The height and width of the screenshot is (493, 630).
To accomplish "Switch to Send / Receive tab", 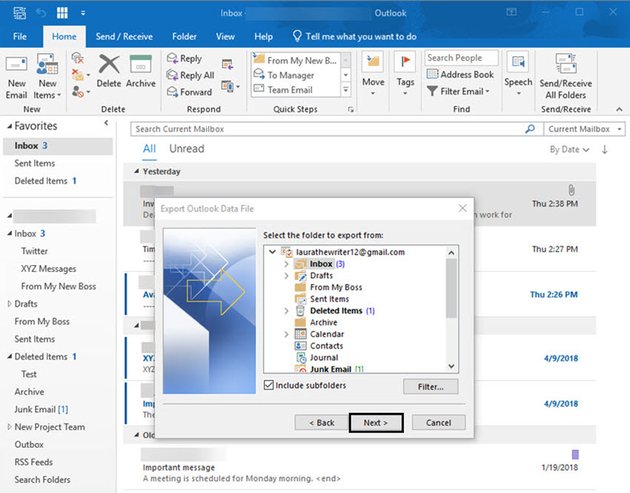I will pyautogui.click(x=124, y=37).
